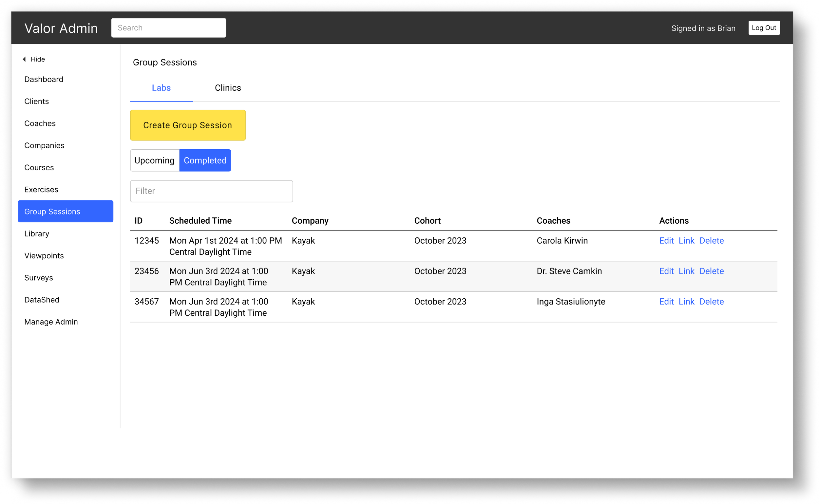This screenshot has height=504, width=819.
Task: Open the Companies sidebar item
Action: pos(44,145)
